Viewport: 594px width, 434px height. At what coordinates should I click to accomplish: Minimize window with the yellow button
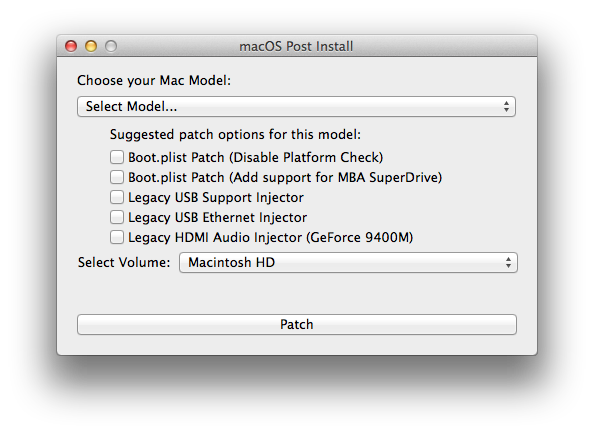(x=91, y=46)
